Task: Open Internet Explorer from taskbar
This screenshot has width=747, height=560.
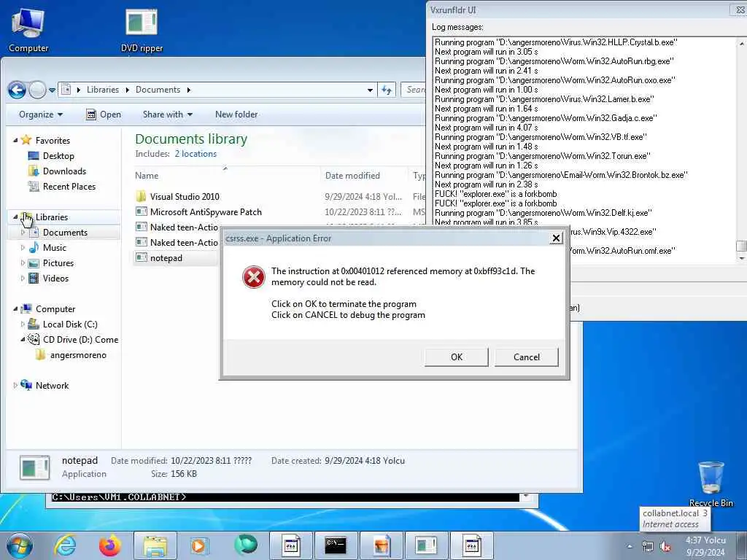Action: click(65, 545)
